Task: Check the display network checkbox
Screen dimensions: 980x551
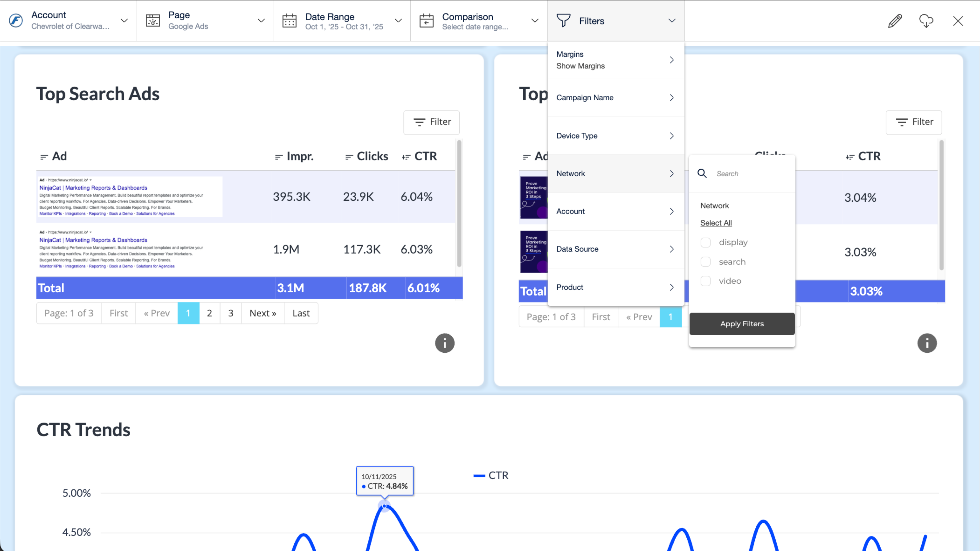Action: click(705, 243)
